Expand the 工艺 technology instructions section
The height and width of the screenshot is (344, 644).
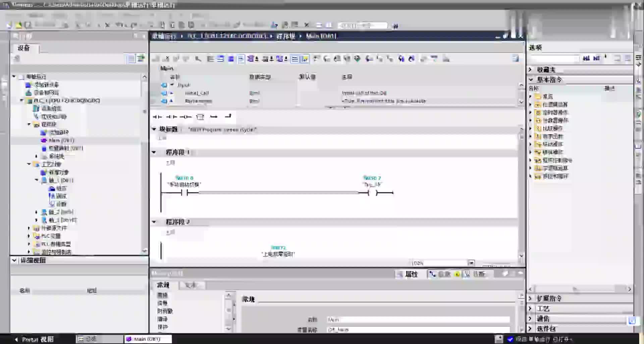click(530, 308)
